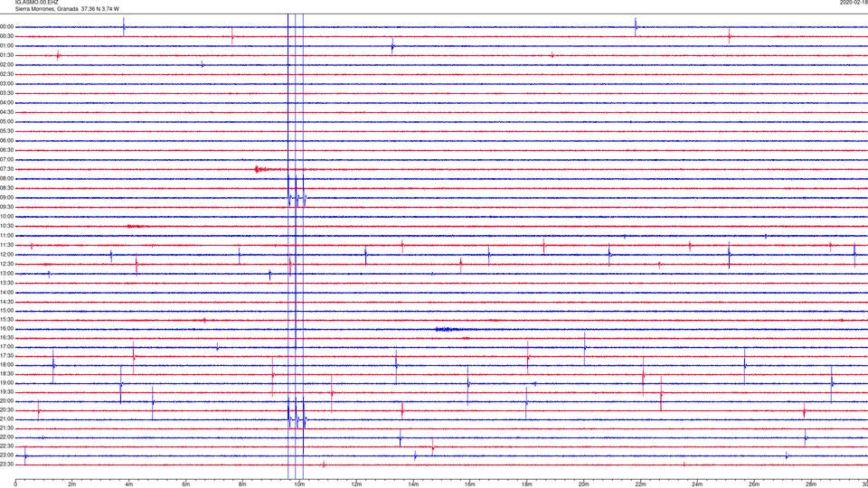Click the 22:30 time label

[7, 446]
